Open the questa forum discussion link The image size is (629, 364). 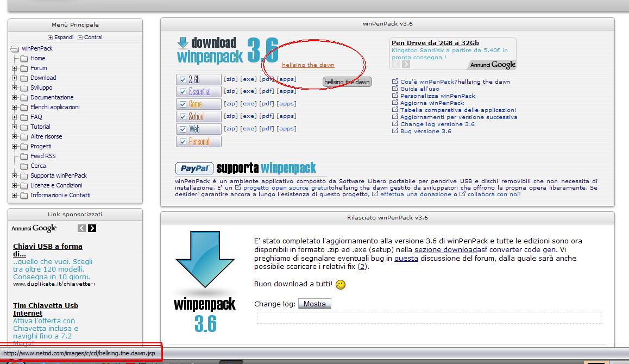click(x=406, y=259)
